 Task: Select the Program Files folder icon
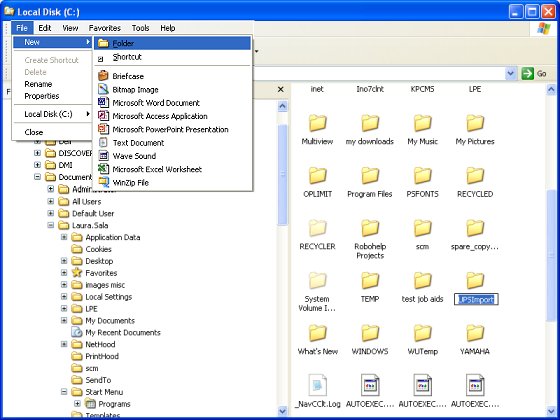[x=370, y=176]
